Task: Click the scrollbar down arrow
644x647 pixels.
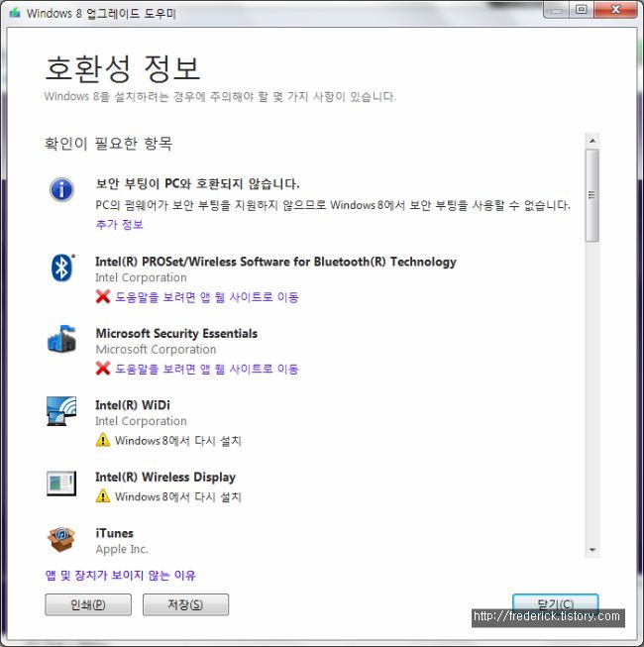Action: click(x=592, y=550)
